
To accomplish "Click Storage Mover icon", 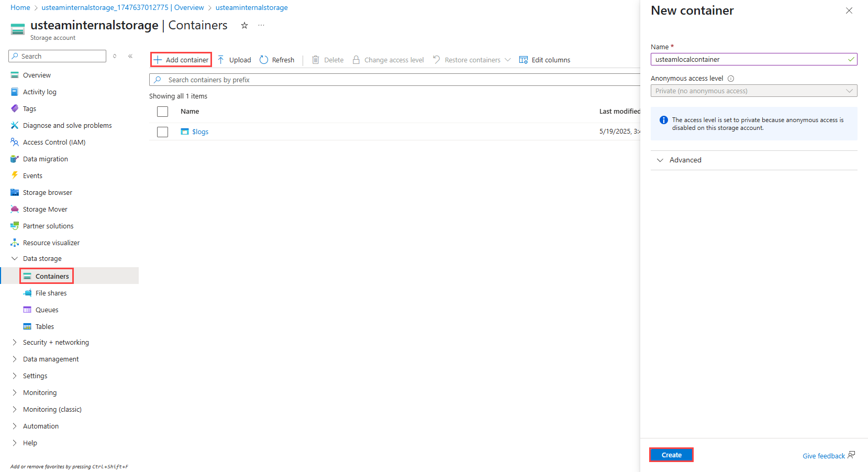I will click(15, 209).
